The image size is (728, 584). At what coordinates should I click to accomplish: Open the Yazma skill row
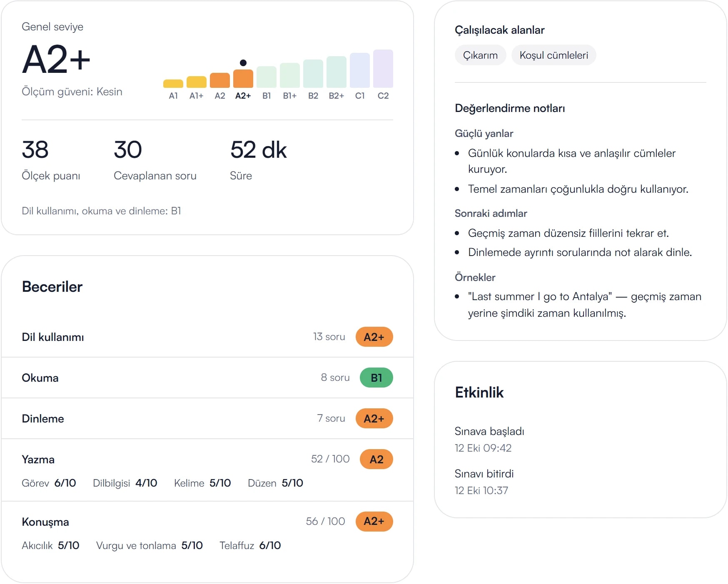coord(207,470)
